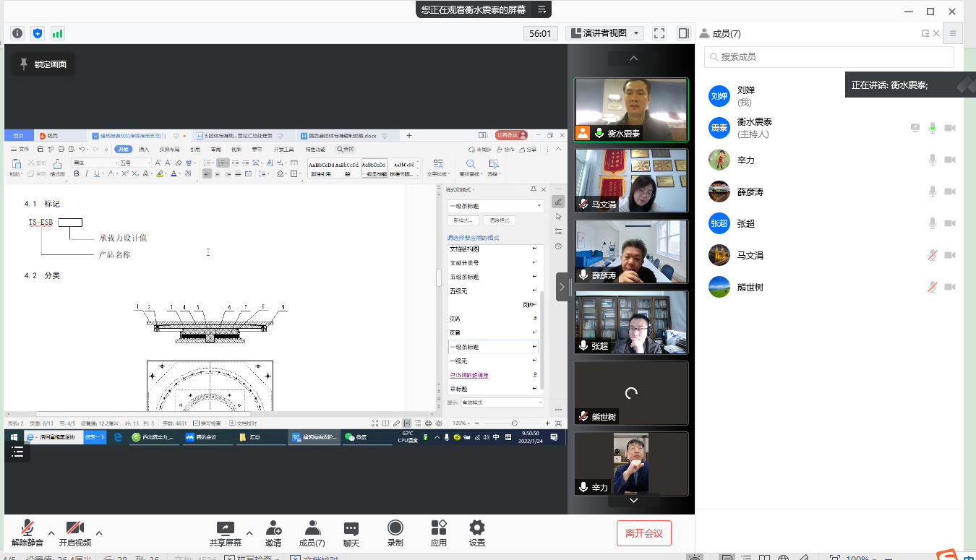Screen dimensions: 976x560
Task: Open the Chat icon
Action: pyautogui.click(x=351, y=528)
